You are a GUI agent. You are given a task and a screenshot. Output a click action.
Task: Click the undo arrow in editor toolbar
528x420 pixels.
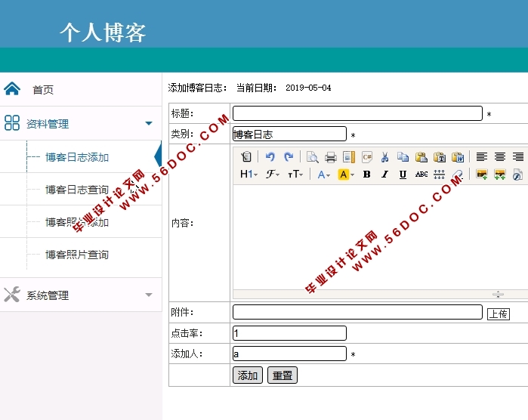270,157
